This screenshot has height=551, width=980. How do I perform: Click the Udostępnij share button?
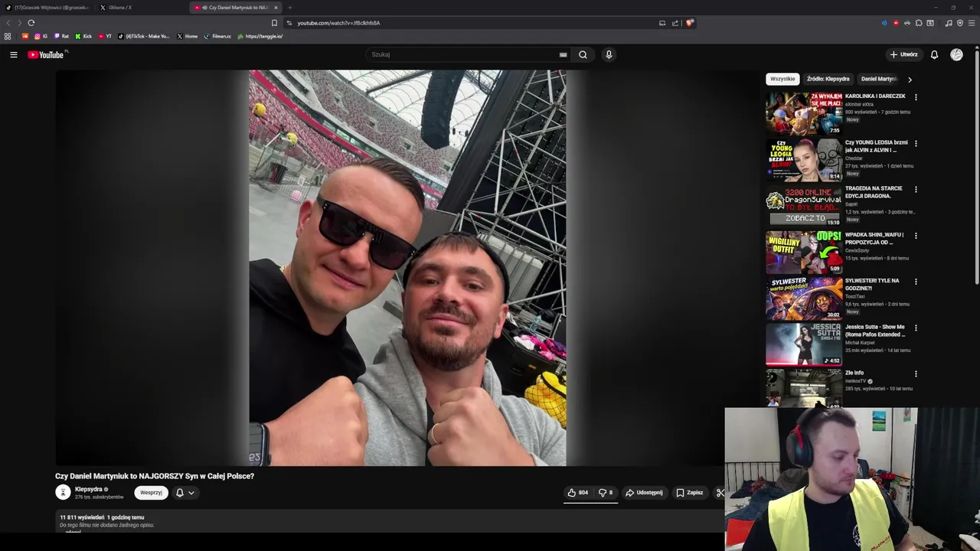(x=644, y=493)
